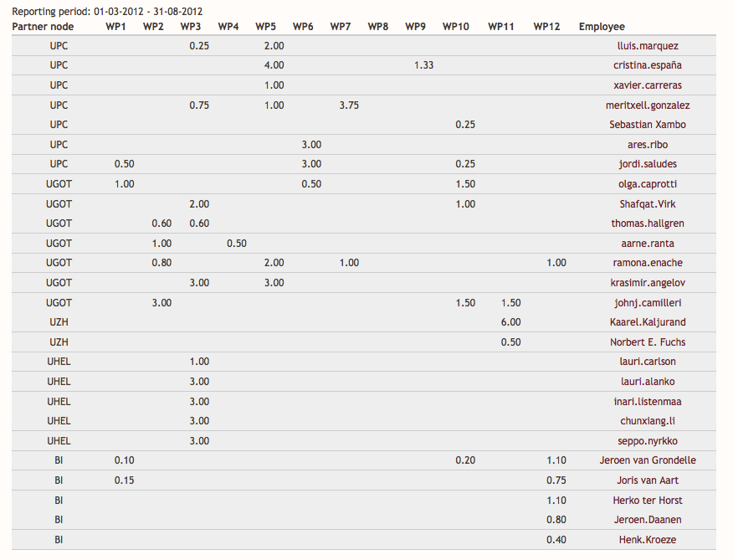Viewport: 733px width, 560px height.
Task: Open Joris van Aart employee link
Action: pos(648,480)
